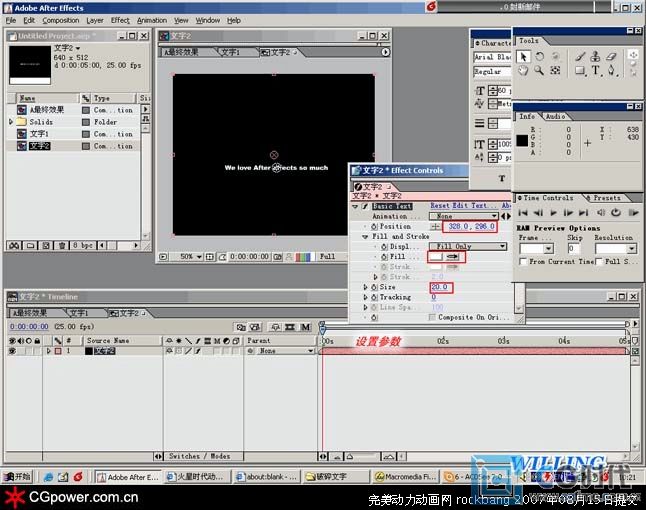Jump to first frame in Time Controls

pos(523,213)
